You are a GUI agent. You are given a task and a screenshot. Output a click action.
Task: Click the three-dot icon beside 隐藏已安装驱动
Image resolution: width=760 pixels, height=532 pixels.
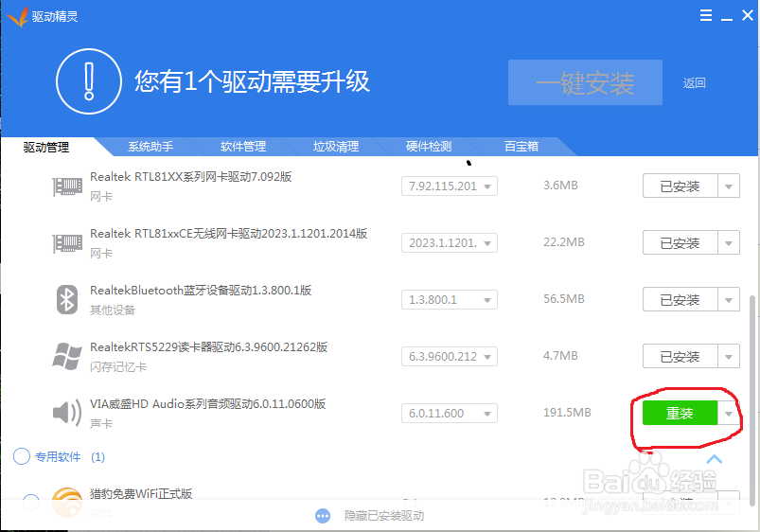[x=323, y=516]
